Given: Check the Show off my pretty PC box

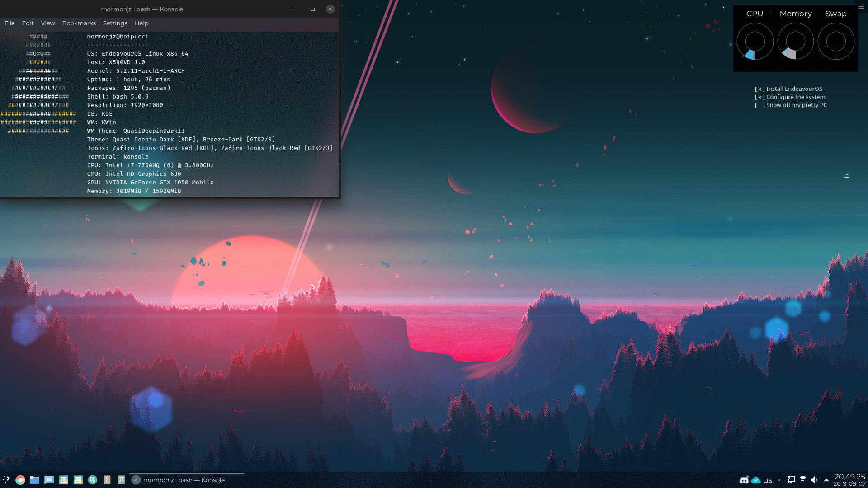Looking at the screenshot, I should 759,105.
